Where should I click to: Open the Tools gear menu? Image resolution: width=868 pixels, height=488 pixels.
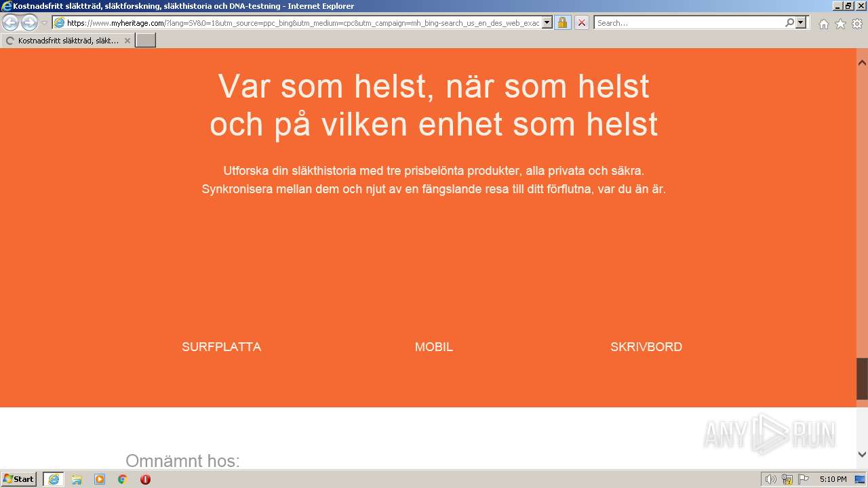pyautogui.click(x=857, y=24)
